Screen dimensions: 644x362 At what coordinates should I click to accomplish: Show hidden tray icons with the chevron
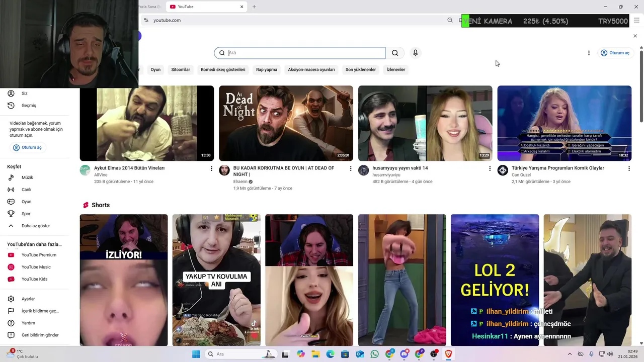[570, 354]
